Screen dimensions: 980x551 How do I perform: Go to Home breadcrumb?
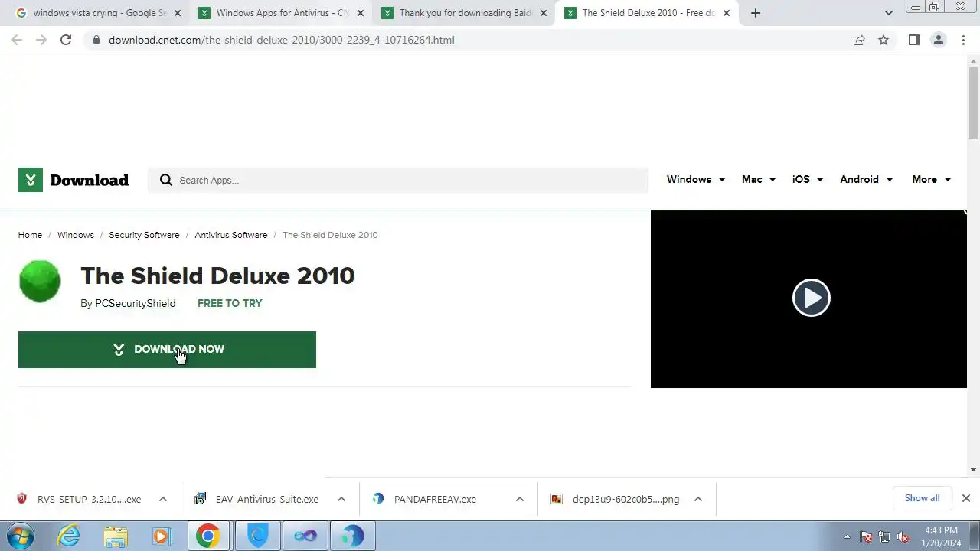[30, 235]
